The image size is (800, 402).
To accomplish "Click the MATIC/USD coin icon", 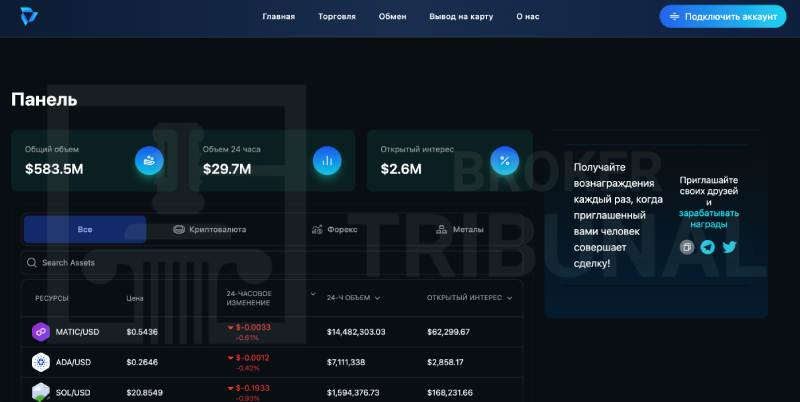I will click(41, 331).
